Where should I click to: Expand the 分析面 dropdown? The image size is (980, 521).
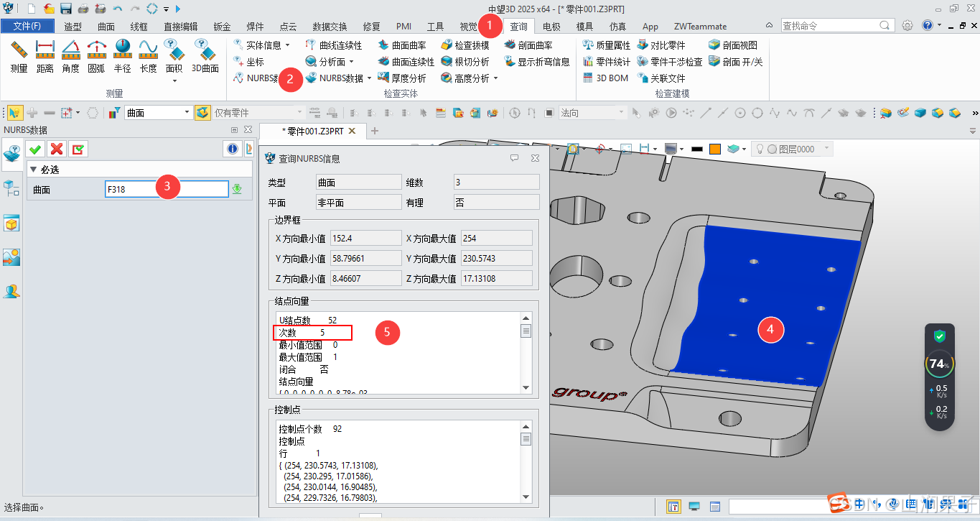(x=352, y=62)
